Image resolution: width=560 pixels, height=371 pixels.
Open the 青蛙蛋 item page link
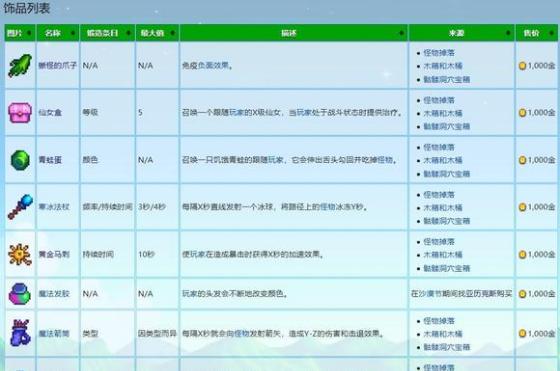coord(50,160)
